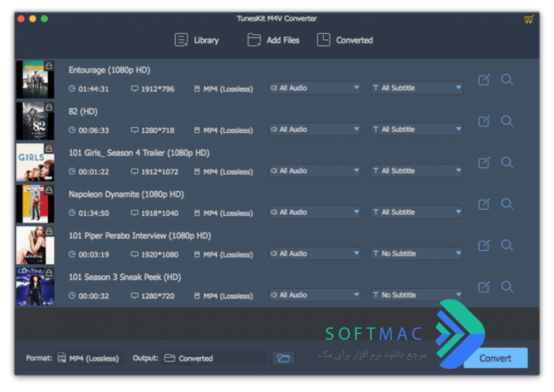Select the Girls trailer thumbnail
The height and width of the screenshot is (392, 554).
point(36,163)
